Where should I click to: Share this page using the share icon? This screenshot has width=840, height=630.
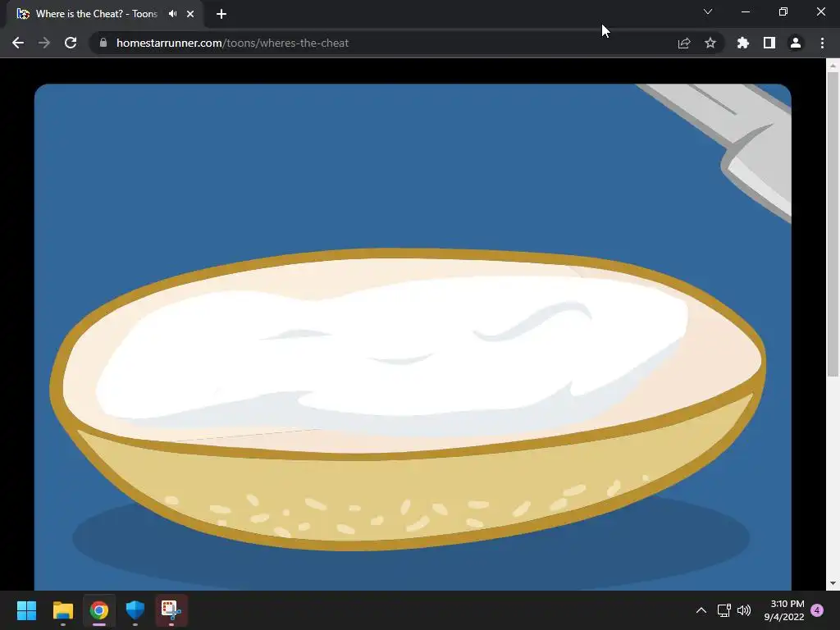click(x=684, y=43)
